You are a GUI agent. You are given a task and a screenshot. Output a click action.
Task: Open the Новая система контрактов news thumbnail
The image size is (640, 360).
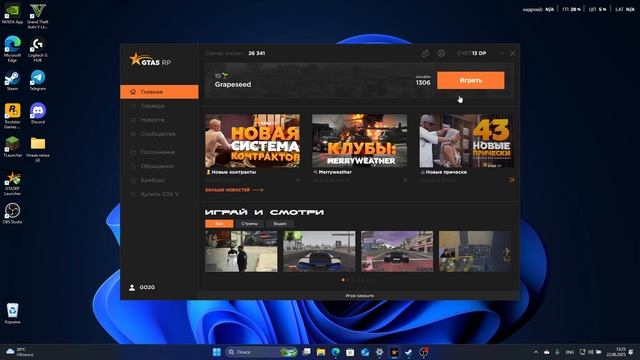[253, 141]
